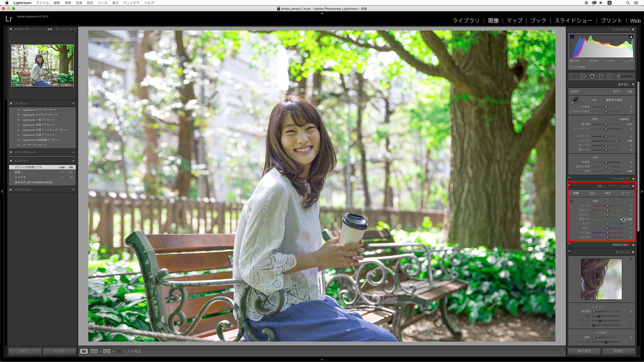
Task: Expand Lightroom カラープリセット folder
Action: pyautogui.click(x=19, y=110)
